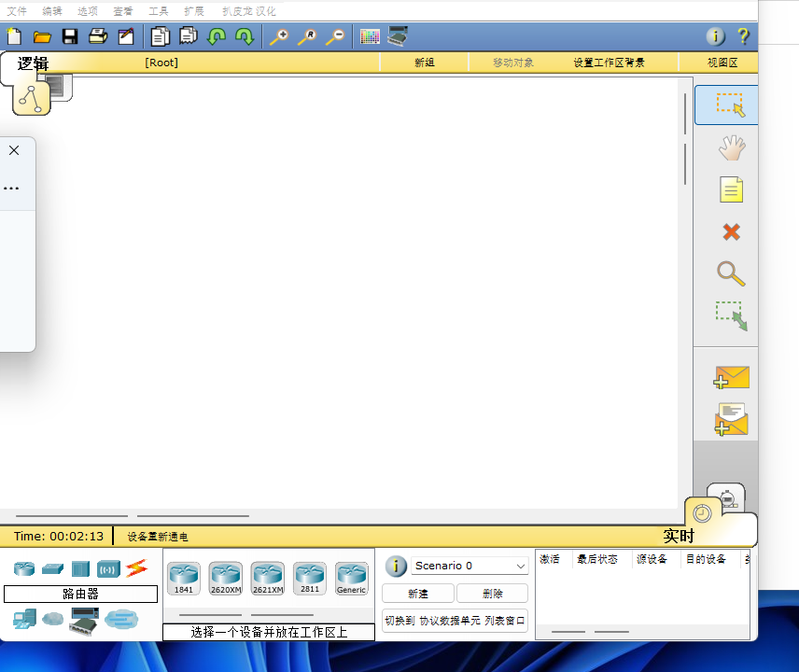Pick the 2621XM router model

pyautogui.click(x=268, y=579)
